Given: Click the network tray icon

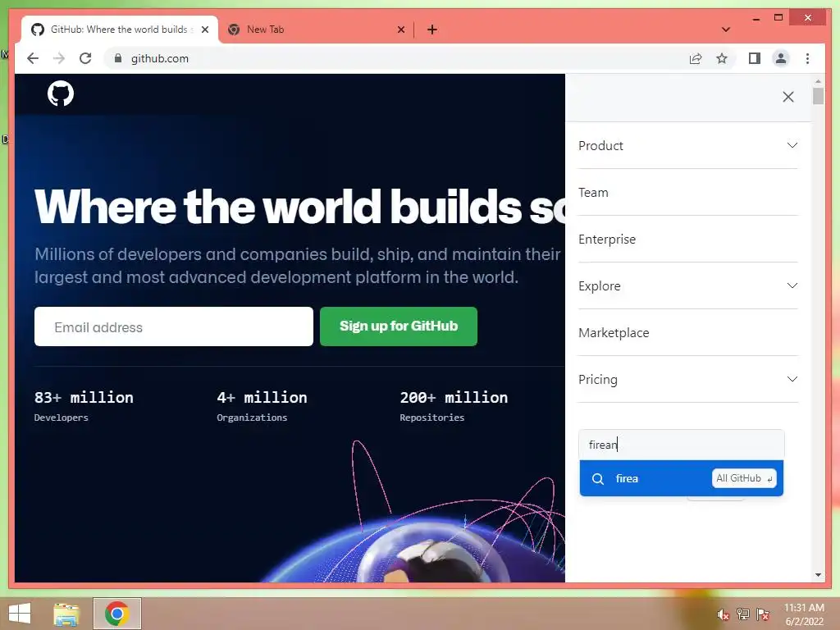Looking at the screenshot, I should coord(743,614).
